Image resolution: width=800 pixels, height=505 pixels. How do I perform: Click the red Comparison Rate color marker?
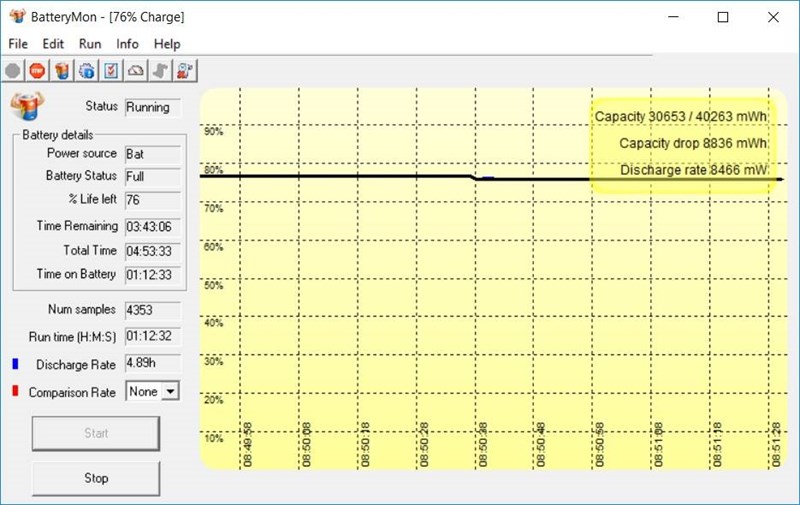point(13,392)
